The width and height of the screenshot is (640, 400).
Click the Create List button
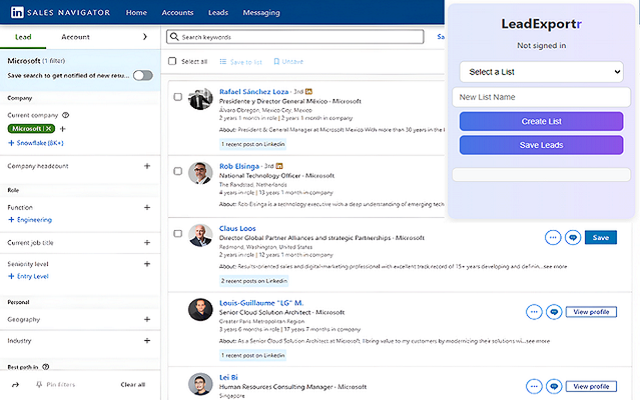tap(541, 121)
